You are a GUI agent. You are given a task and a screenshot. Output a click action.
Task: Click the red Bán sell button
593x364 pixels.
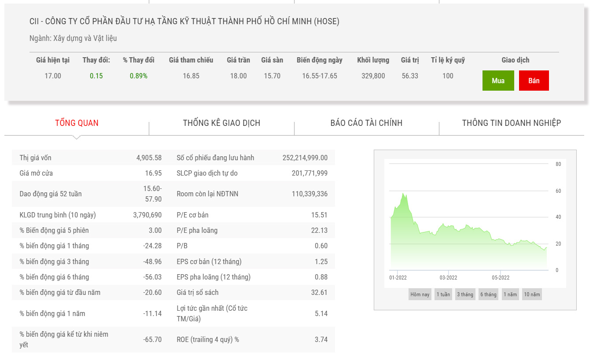point(534,81)
